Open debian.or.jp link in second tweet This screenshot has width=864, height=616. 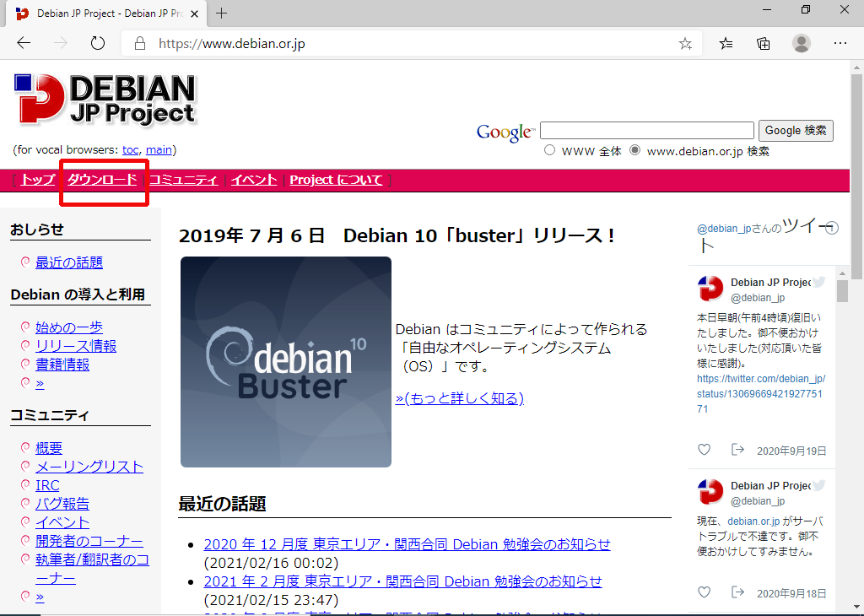[x=753, y=521]
